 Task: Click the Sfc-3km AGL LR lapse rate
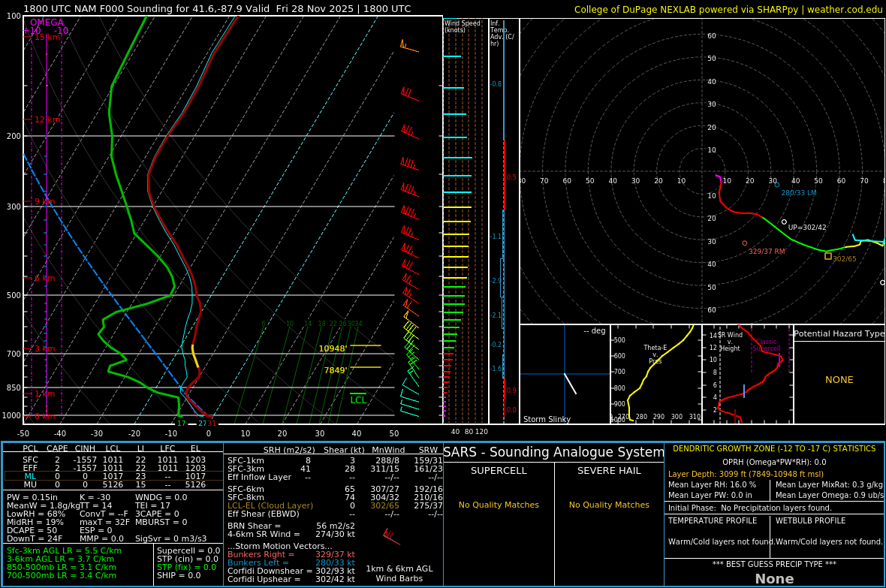click(x=64, y=550)
